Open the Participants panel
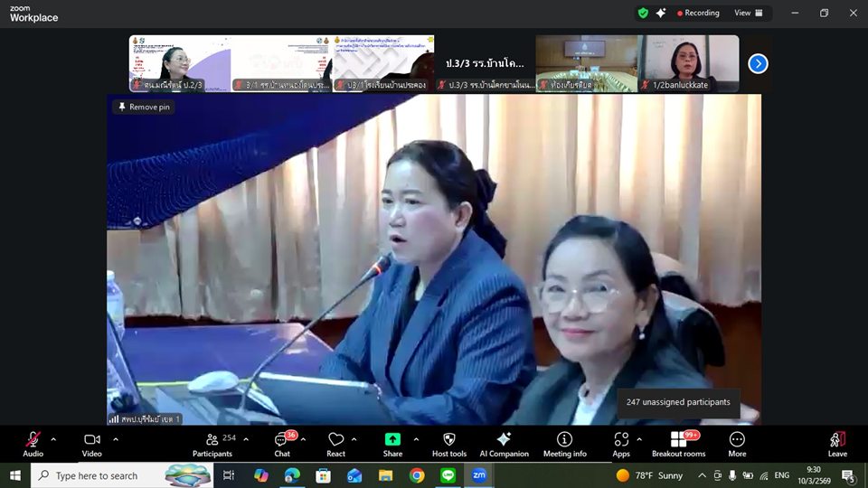 click(x=212, y=444)
